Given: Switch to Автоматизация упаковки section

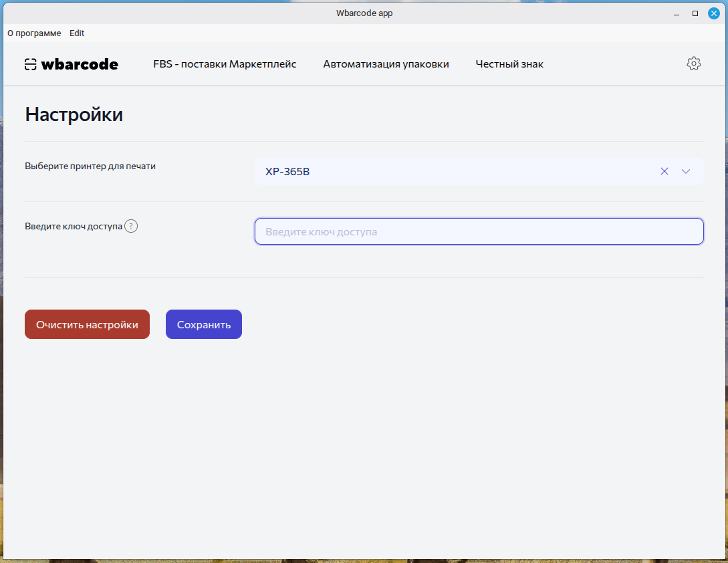Looking at the screenshot, I should coord(386,64).
